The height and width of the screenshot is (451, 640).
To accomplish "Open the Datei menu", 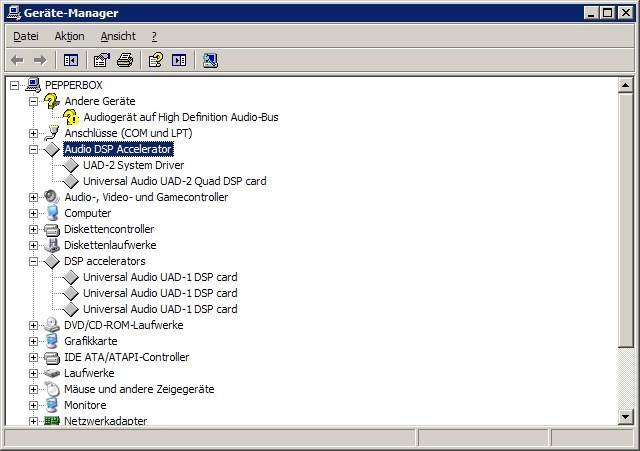I will (26, 36).
